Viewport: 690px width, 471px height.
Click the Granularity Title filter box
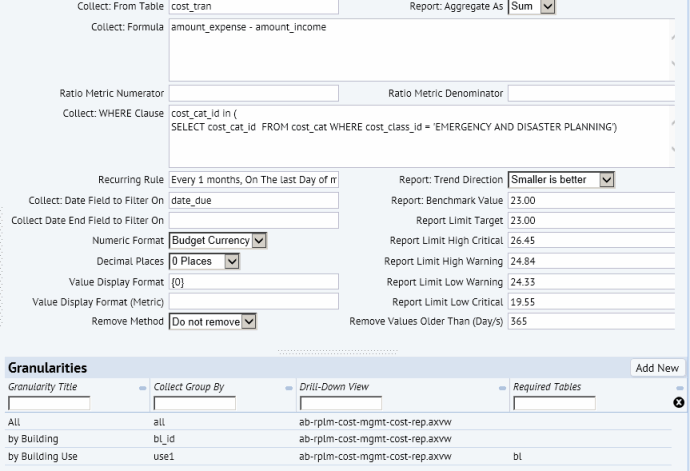(49, 403)
